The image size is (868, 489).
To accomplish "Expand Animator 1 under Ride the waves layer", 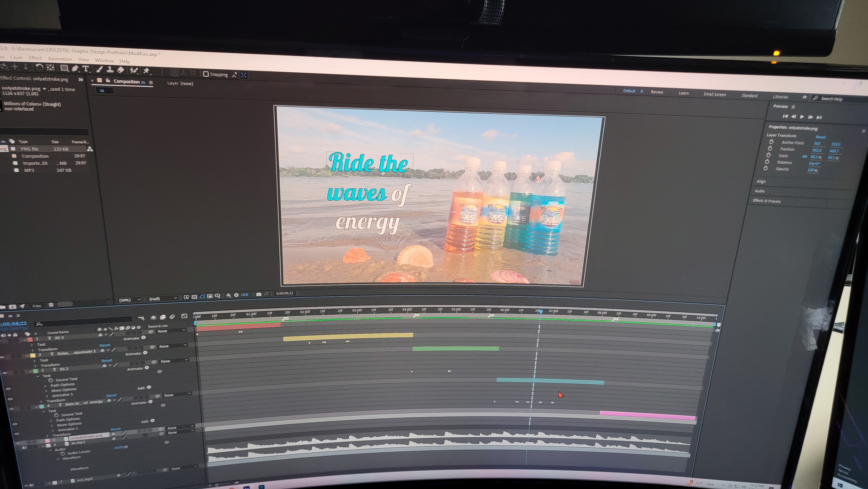I will (x=53, y=430).
